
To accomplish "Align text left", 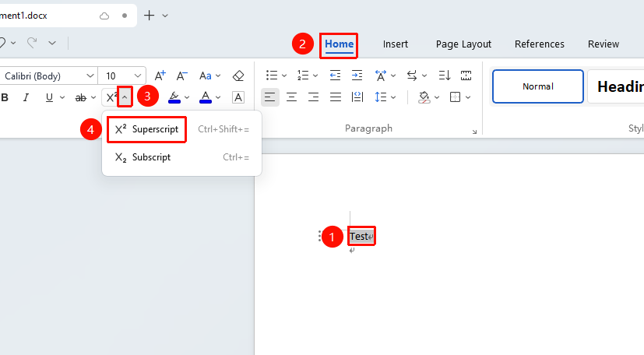I will coord(270,97).
